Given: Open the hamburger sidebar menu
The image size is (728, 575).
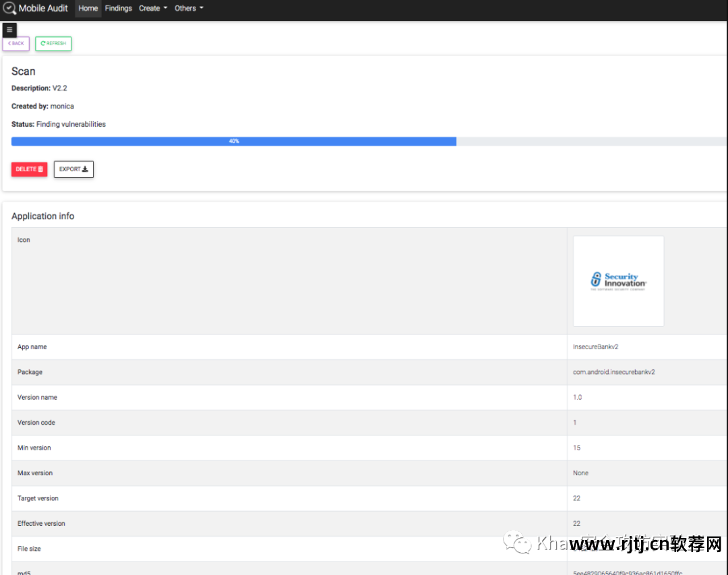Looking at the screenshot, I should tap(9, 30).
